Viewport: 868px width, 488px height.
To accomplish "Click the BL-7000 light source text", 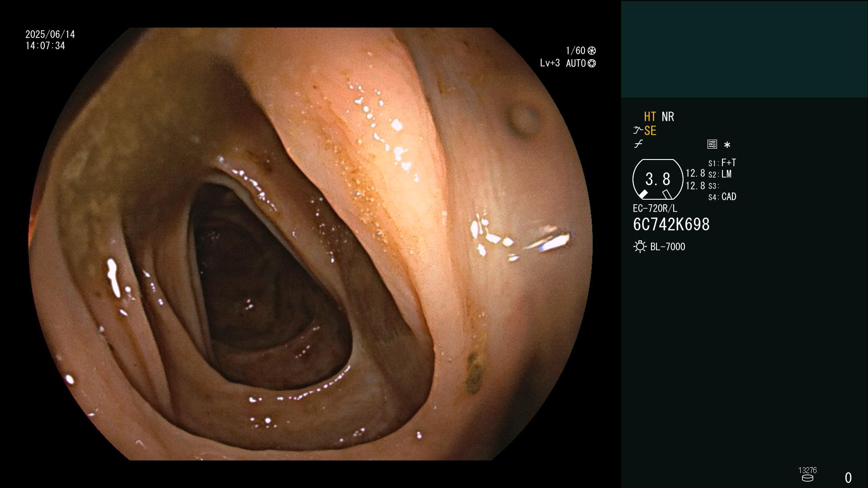I will 668,247.
